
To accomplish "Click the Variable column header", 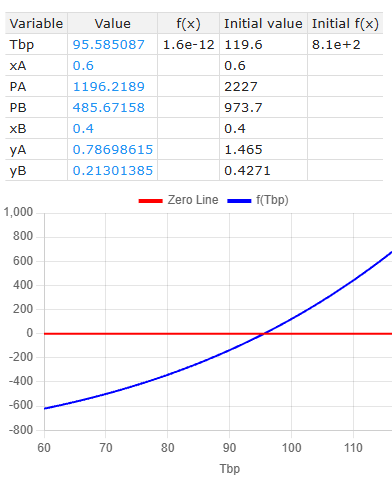I will (36, 23).
